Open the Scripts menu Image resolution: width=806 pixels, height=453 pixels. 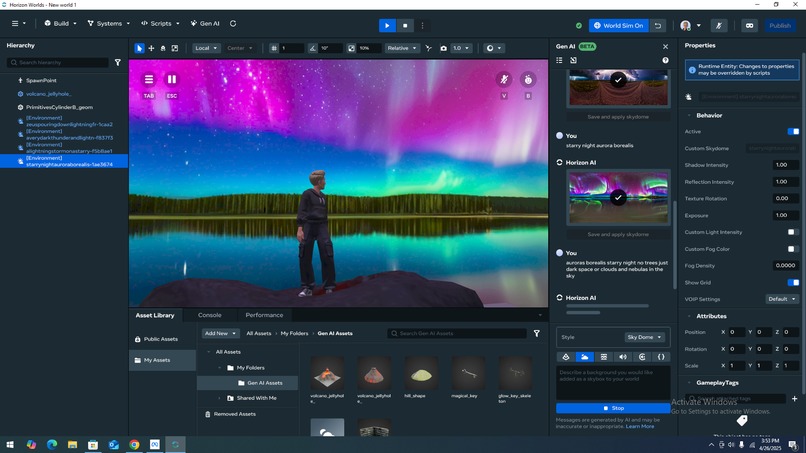coord(160,24)
